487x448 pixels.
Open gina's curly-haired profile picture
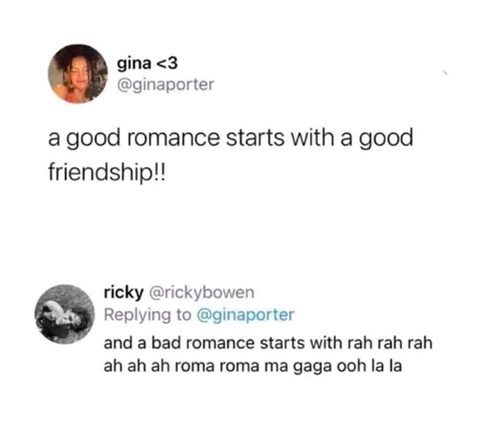[78, 74]
